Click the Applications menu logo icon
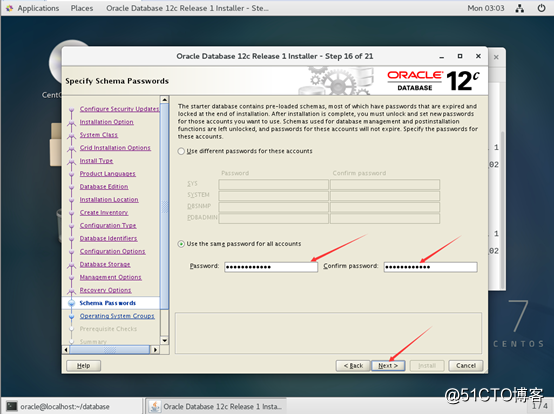Image resolution: width=554 pixels, height=414 pixels. click(10, 8)
